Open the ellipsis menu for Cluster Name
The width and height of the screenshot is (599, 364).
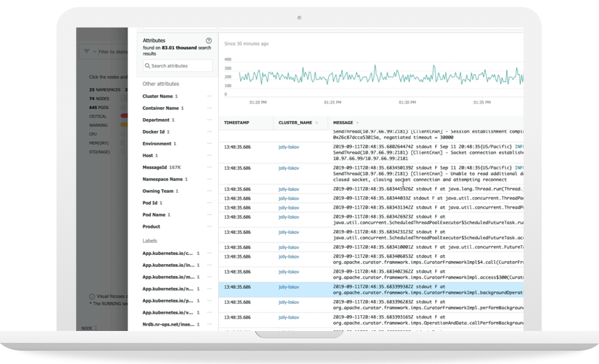click(x=210, y=96)
